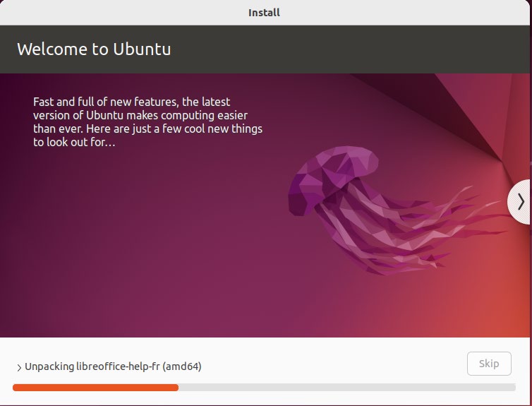Click the white area between status and Skip
The width and height of the screenshot is (532, 406).
(332, 365)
